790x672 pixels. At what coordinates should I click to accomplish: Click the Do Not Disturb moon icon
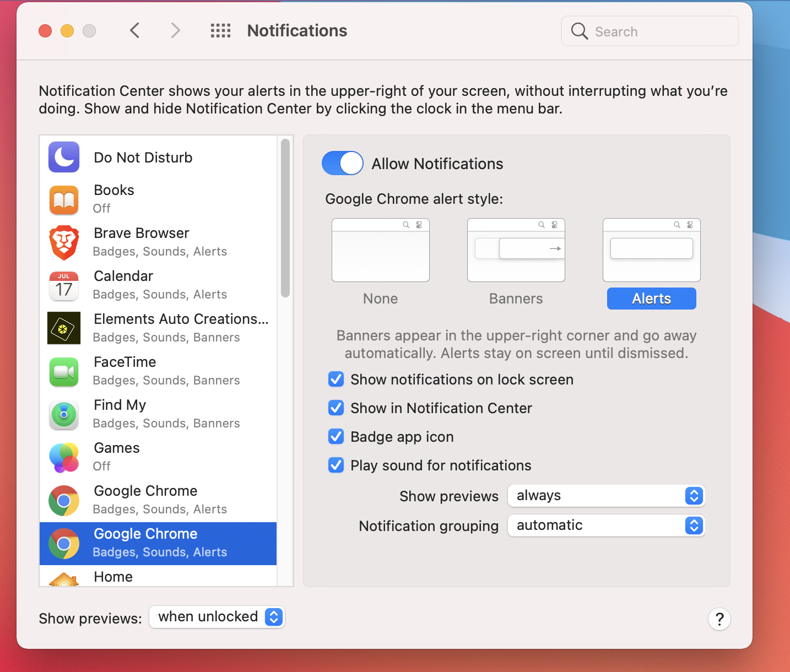pyautogui.click(x=64, y=158)
